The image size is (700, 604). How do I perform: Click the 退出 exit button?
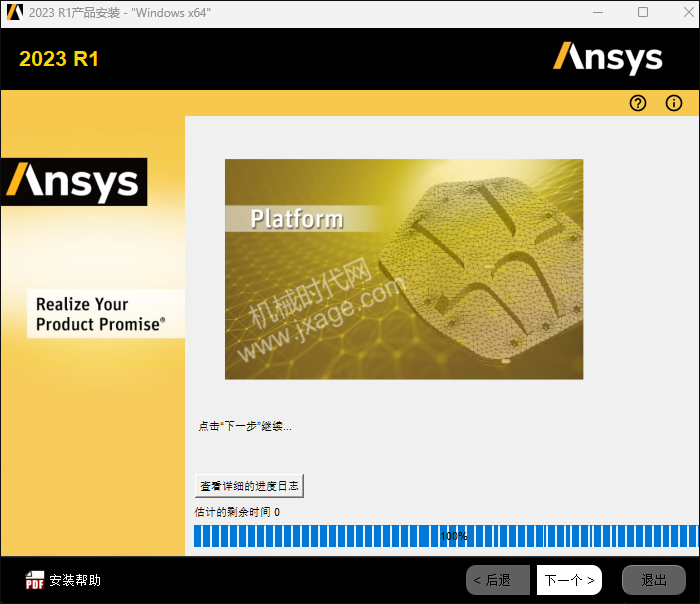654,580
